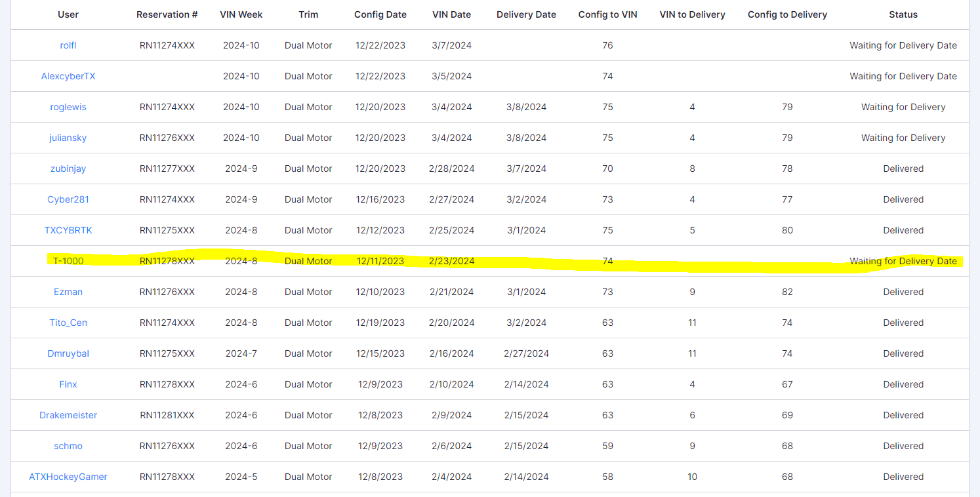The width and height of the screenshot is (980, 497).
Task: Sort by Delivery Date column header
Action: 527,14
